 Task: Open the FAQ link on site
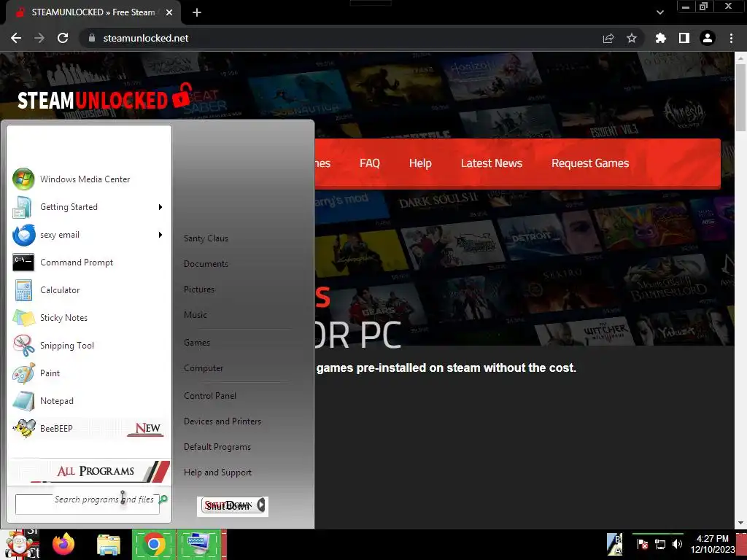[x=370, y=163]
